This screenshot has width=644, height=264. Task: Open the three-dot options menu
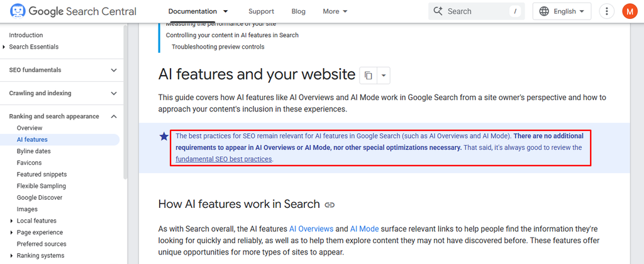coord(607,11)
